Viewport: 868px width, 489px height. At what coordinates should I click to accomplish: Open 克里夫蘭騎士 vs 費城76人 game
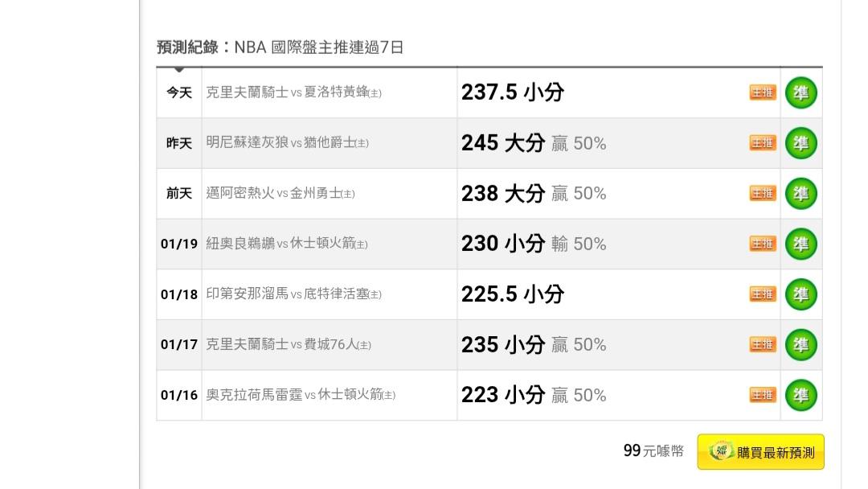[288, 345]
